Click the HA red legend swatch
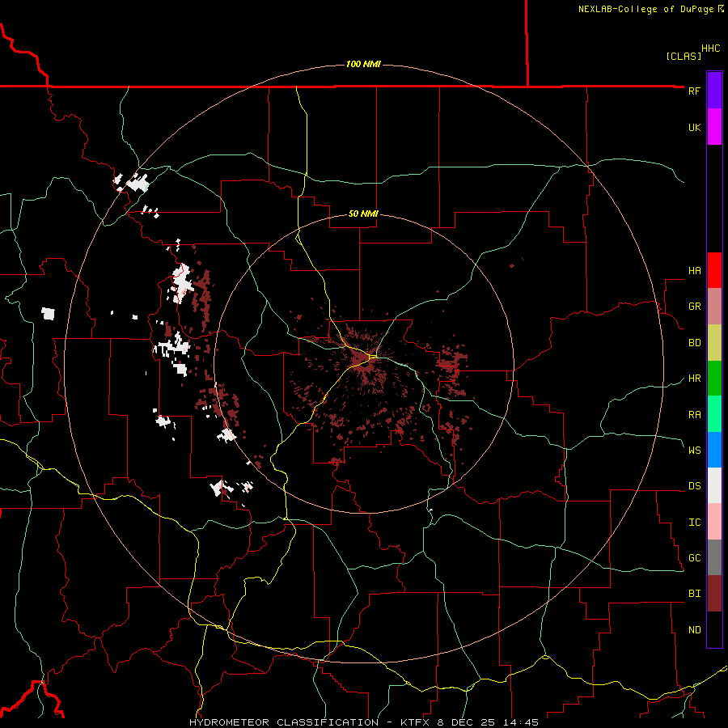Screen dimensions: 728x728 [714, 270]
